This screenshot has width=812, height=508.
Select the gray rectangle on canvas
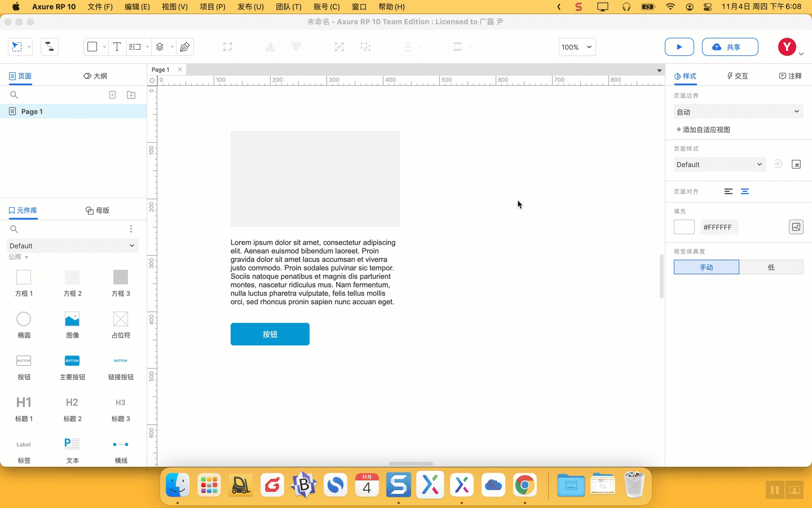pyautogui.click(x=315, y=179)
